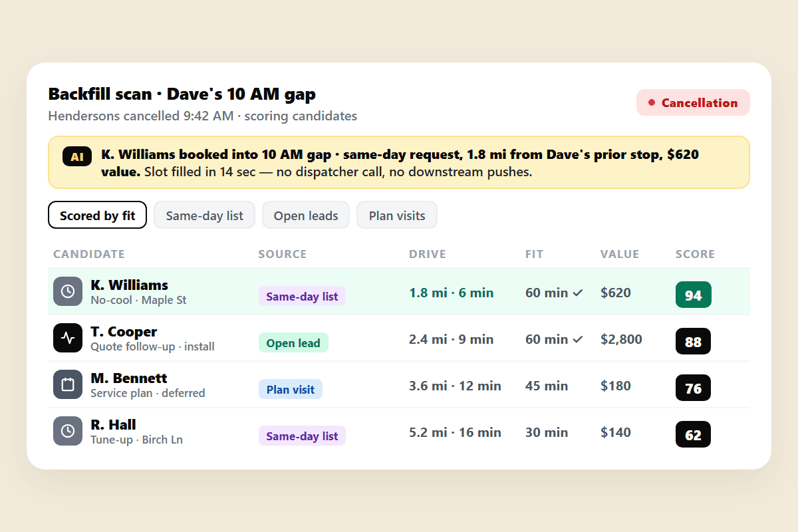
Task: Click the Quote follow-up · install subtitle
Action: (152, 346)
